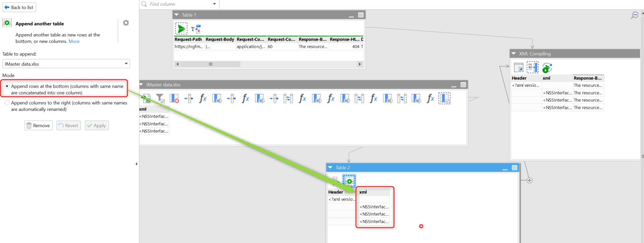The width and height of the screenshot is (644, 243).
Task: Select the derived table action in XML Compiling
Action: pos(519,68)
